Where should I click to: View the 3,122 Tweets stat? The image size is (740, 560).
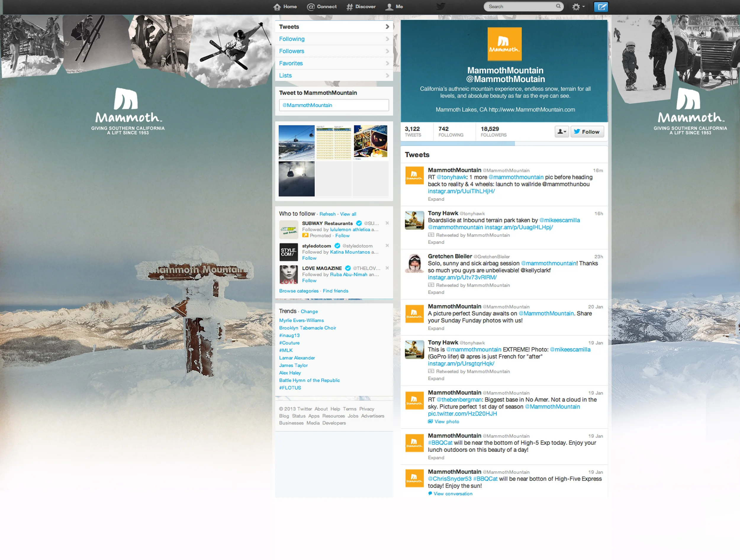click(413, 131)
